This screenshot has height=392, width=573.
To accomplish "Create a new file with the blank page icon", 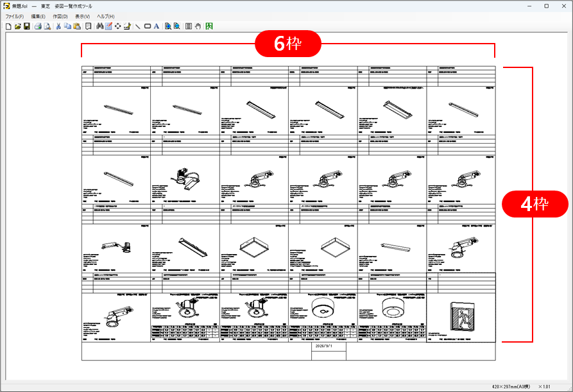I will pyautogui.click(x=8, y=26).
